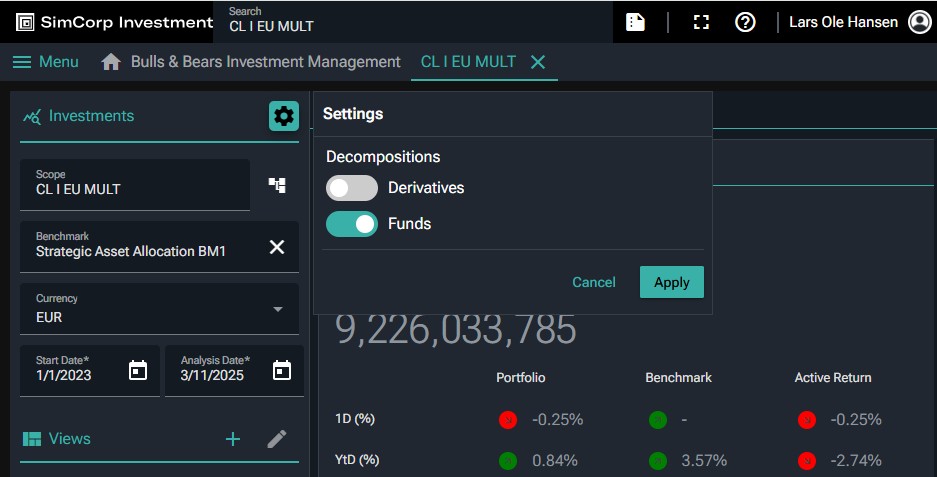Click the Views grid icon

[32, 439]
